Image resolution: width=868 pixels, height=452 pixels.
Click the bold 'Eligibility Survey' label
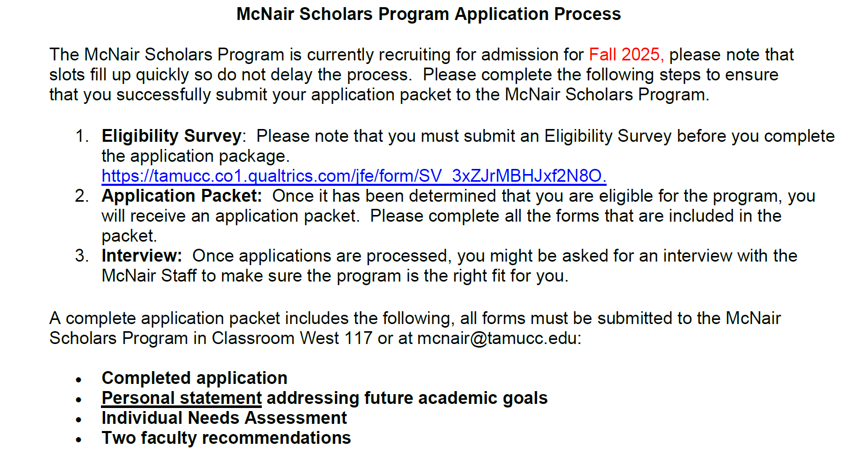[x=171, y=136]
